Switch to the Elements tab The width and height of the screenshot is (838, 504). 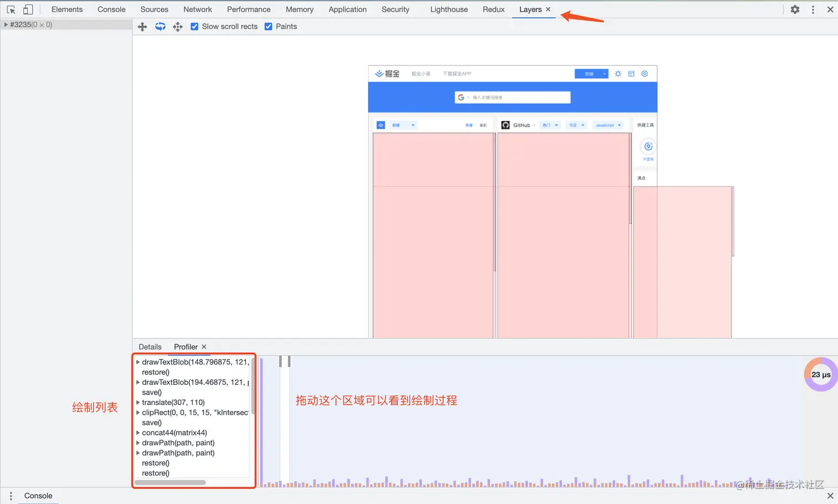click(x=67, y=9)
